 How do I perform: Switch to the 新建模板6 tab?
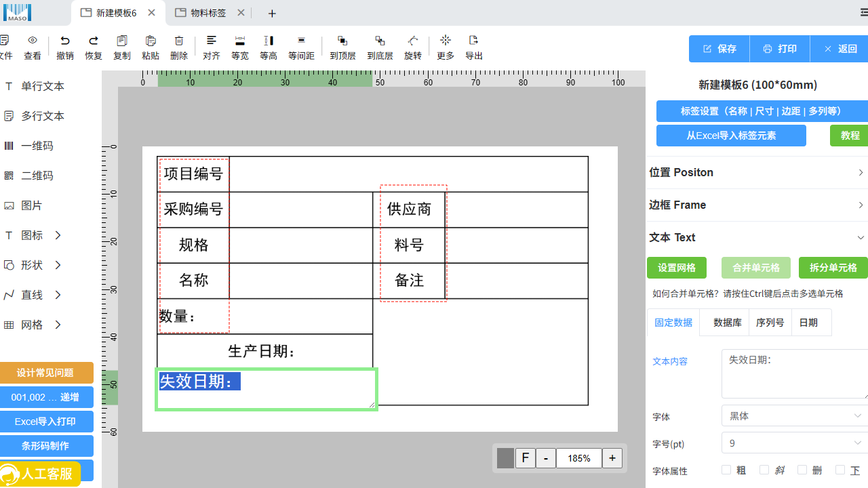[x=117, y=13]
